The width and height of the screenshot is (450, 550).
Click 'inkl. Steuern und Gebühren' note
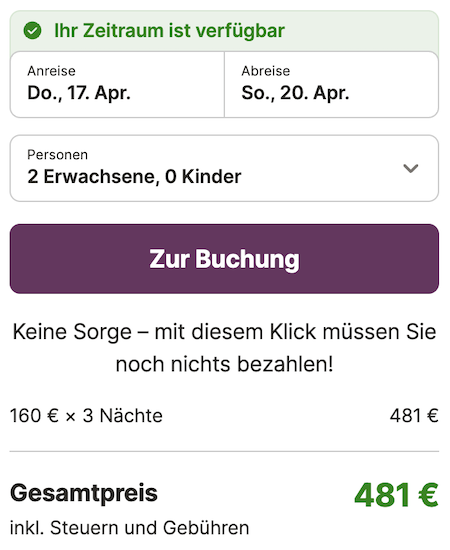129,528
